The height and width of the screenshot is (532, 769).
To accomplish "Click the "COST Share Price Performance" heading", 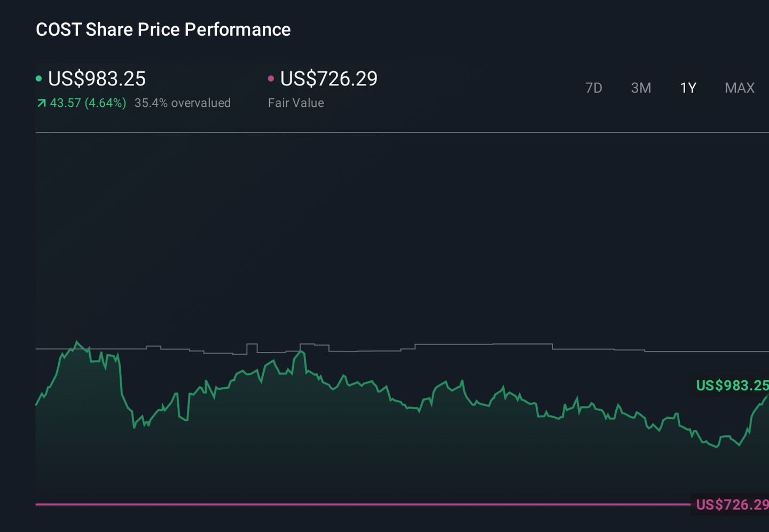I will (163, 29).
